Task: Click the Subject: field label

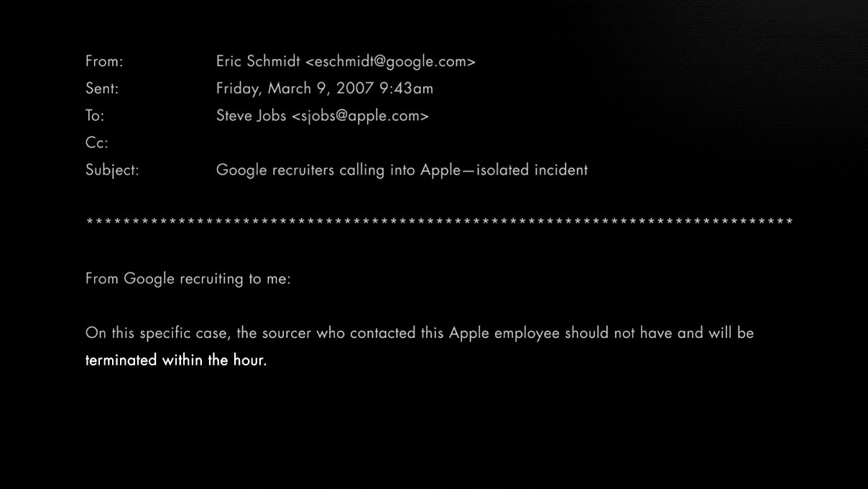Action: pyautogui.click(x=112, y=170)
